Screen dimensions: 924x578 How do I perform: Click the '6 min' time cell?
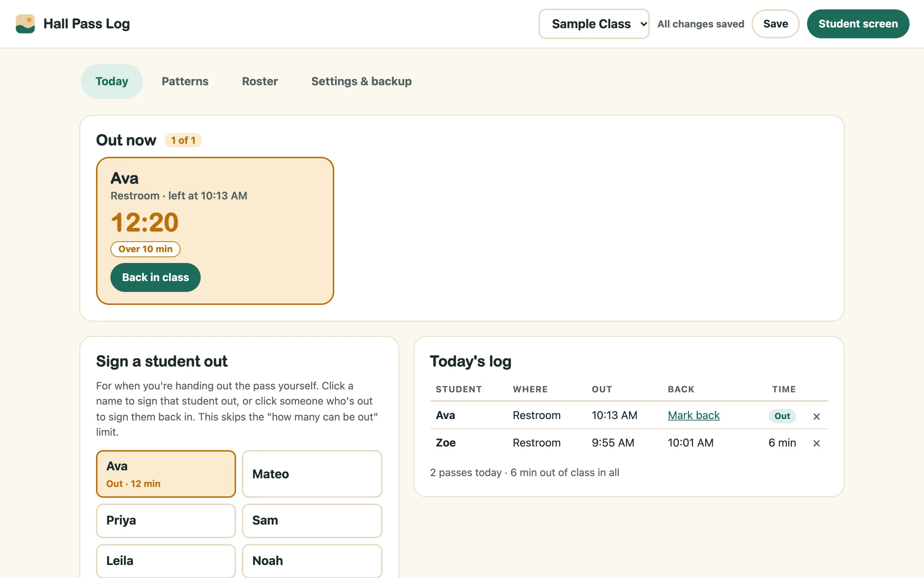click(x=782, y=443)
